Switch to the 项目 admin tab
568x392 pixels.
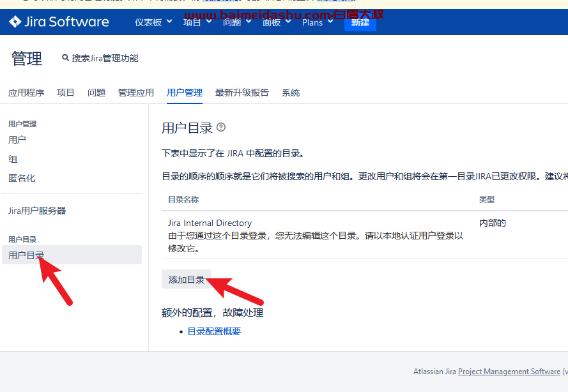tap(66, 93)
